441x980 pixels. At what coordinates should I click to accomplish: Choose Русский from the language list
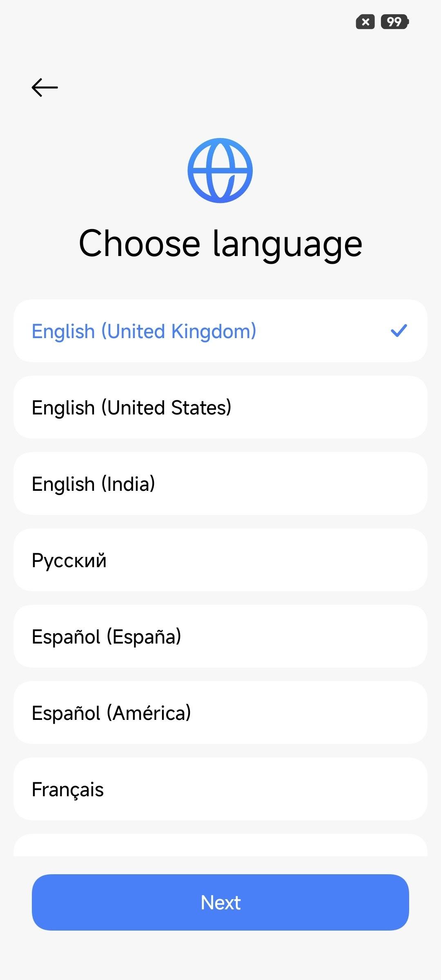(220, 560)
